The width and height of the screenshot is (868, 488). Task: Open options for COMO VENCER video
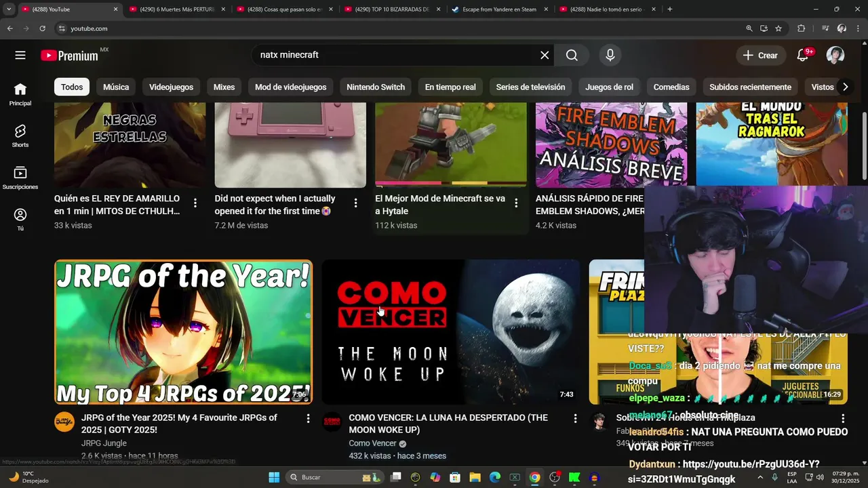(575, 418)
